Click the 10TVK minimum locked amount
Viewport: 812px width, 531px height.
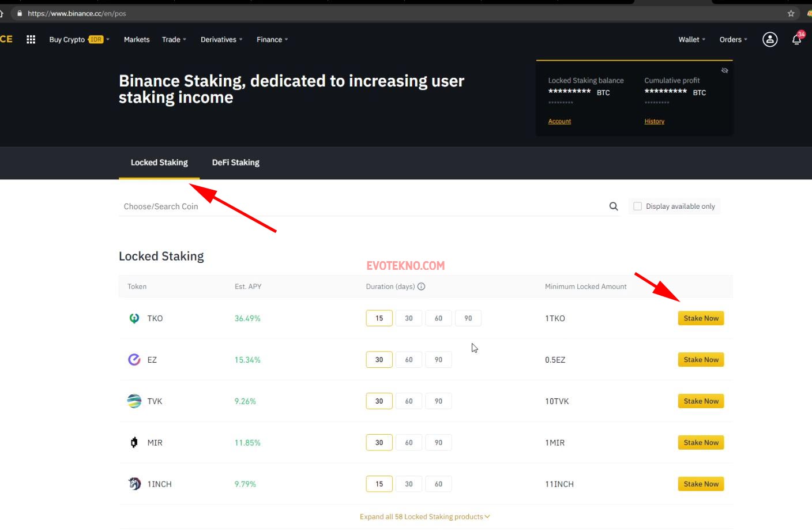pyautogui.click(x=557, y=401)
